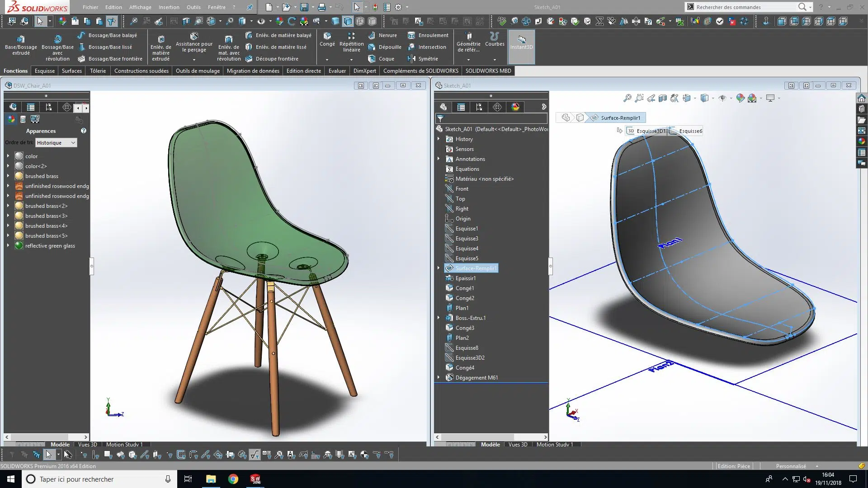Open the Ordre de tri Historique dropdown
This screenshot has height=488, width=868.
pyautogui.click(x=56, y=143)
